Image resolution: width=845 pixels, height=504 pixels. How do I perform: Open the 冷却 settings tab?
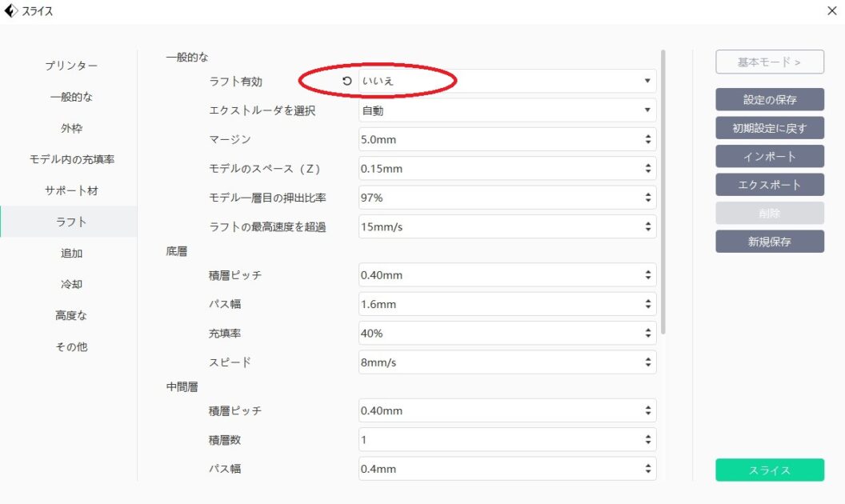[x=71, y=284]
